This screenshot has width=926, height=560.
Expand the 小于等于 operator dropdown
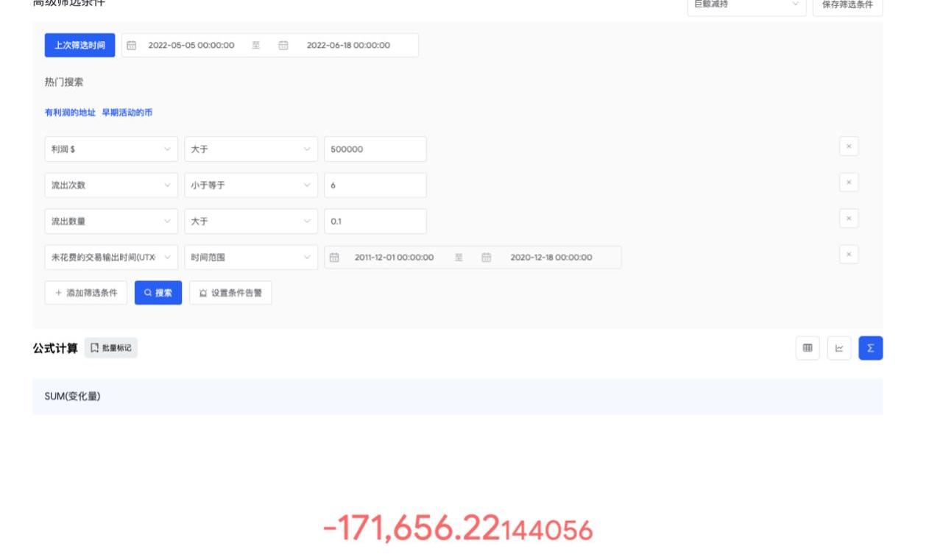click(x=250, y=185)
